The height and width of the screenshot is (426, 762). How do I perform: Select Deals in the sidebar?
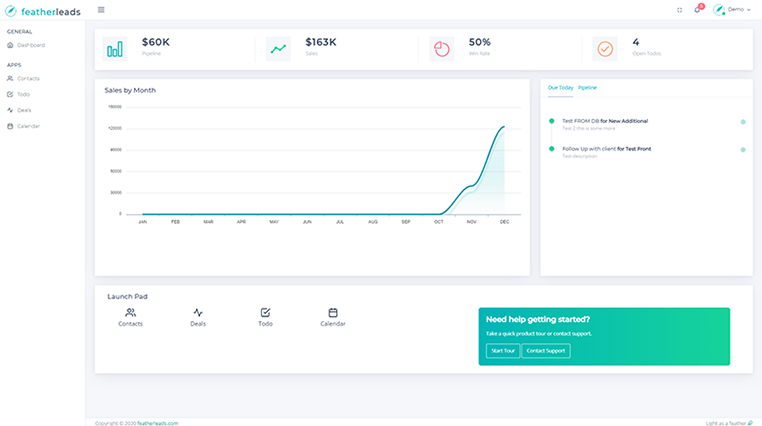pos(24,110)
